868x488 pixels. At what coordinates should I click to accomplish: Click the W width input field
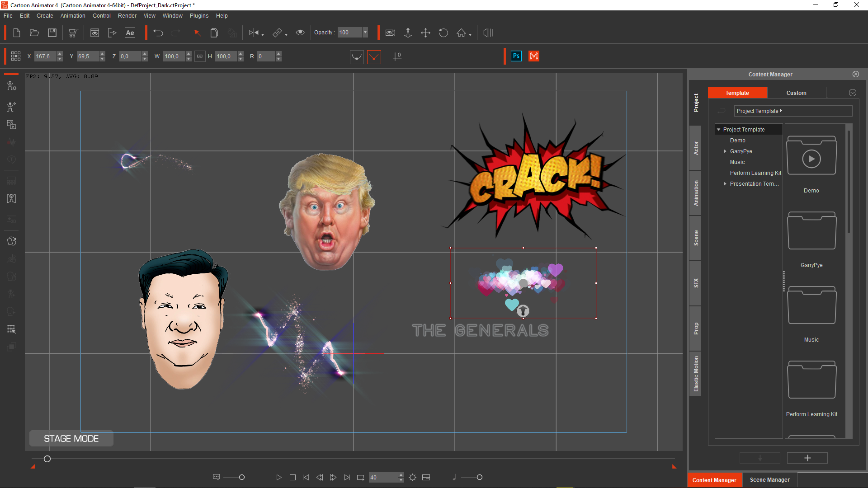174,56
